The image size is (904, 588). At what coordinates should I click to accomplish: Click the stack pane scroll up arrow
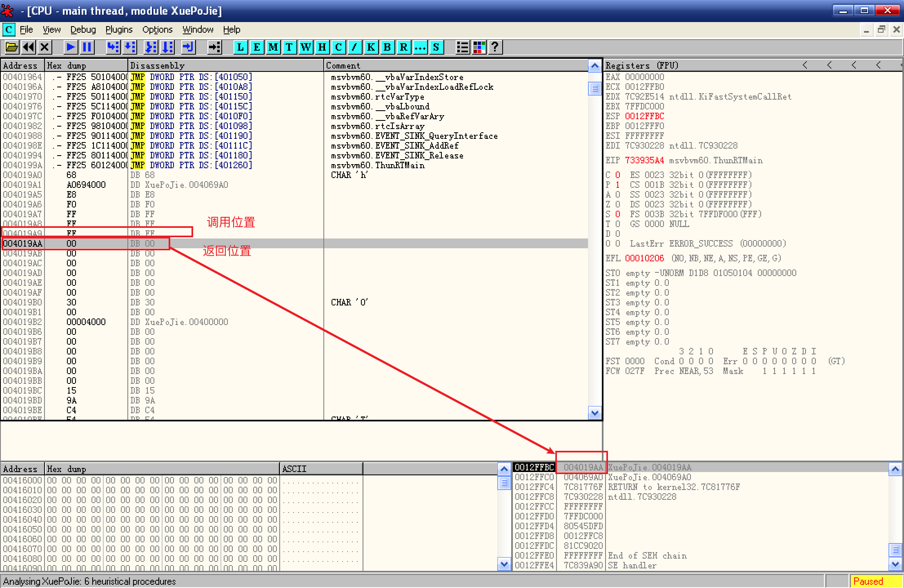coord(895,470)
